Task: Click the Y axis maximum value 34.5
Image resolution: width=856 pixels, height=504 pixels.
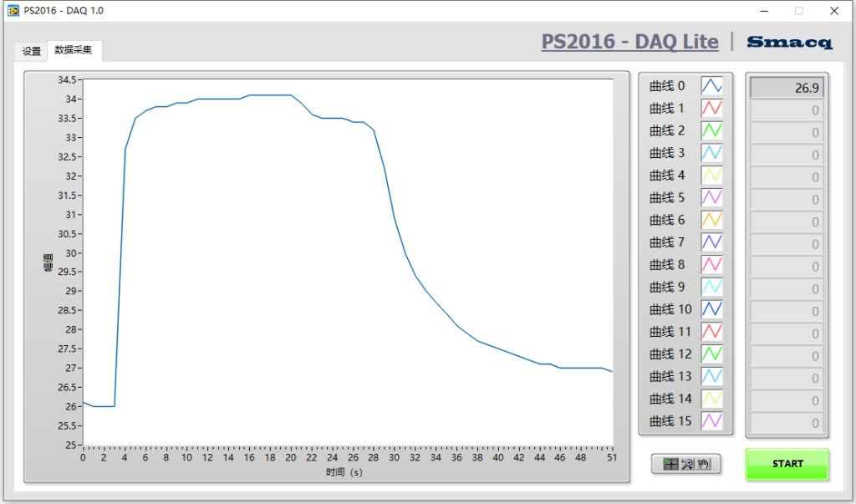Action: tap(67, 80)
